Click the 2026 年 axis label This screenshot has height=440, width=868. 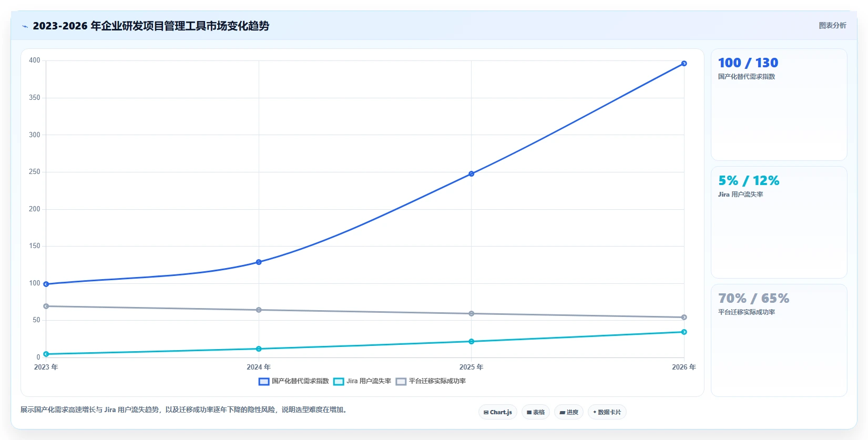(x=683, y=367)
